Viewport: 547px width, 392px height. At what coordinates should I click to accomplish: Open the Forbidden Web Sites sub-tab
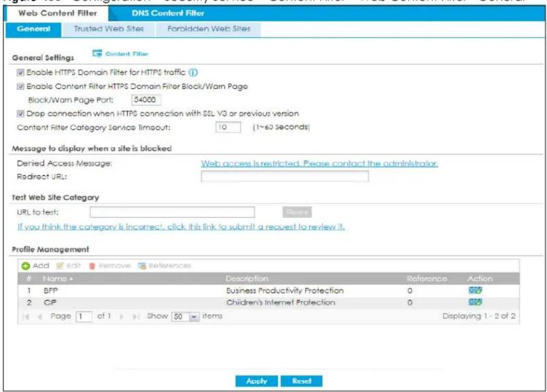pyautogui.click(x=209, y=29)
